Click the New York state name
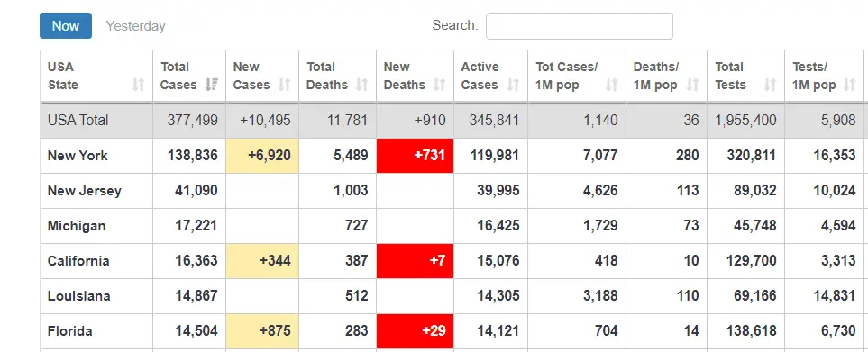Screen dimensions: 868x352 78,155
